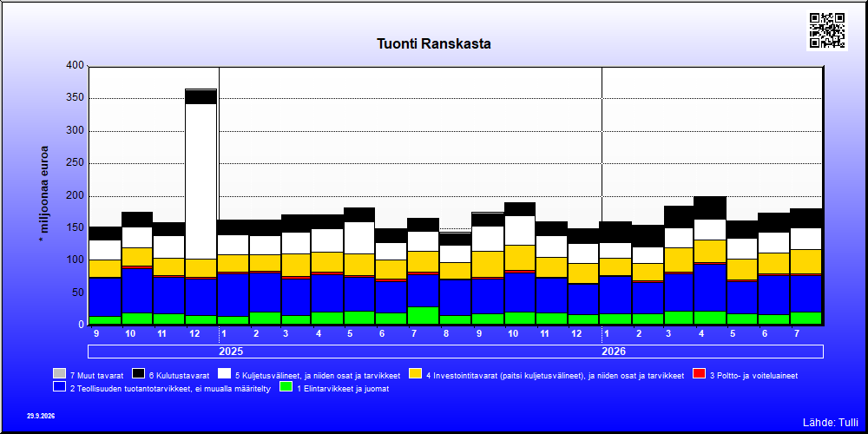
Task: Click the last month 7 axis label
Action: tap(798, 334)
